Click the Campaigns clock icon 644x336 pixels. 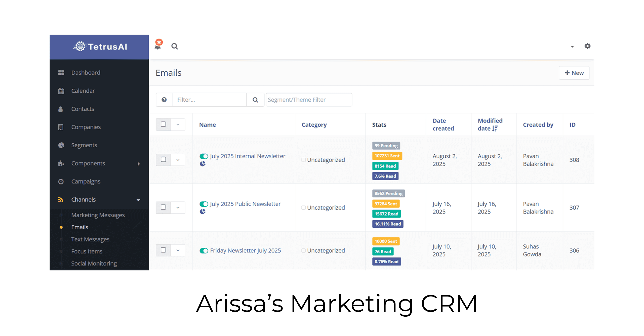[61, 181]
